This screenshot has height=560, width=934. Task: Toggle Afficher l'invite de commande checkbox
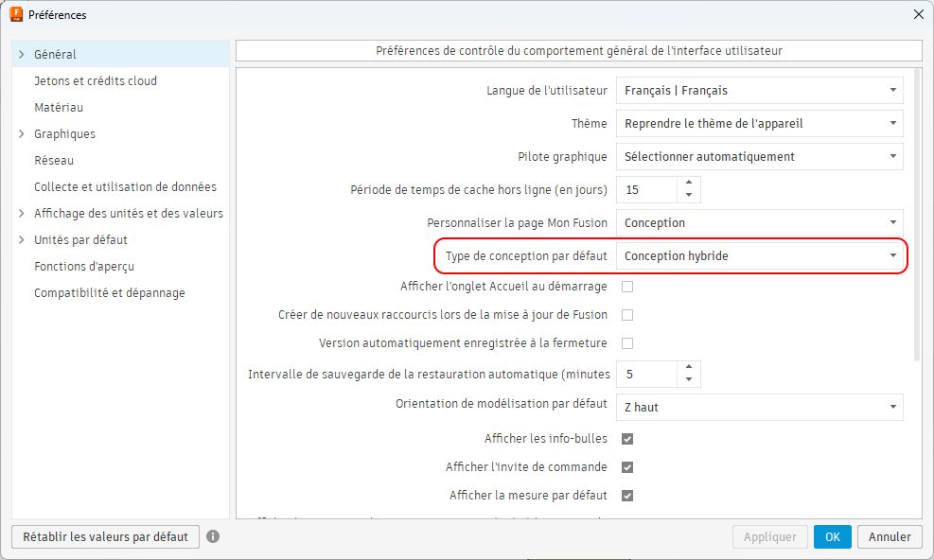coord(626,467)
